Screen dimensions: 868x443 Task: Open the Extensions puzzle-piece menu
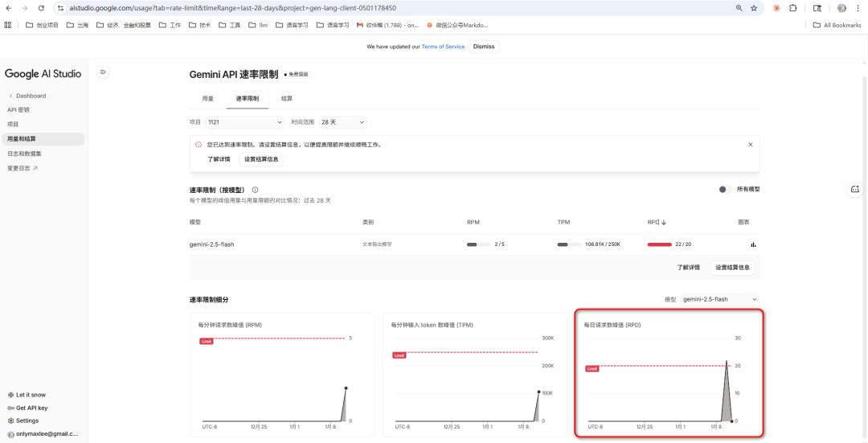792,8
